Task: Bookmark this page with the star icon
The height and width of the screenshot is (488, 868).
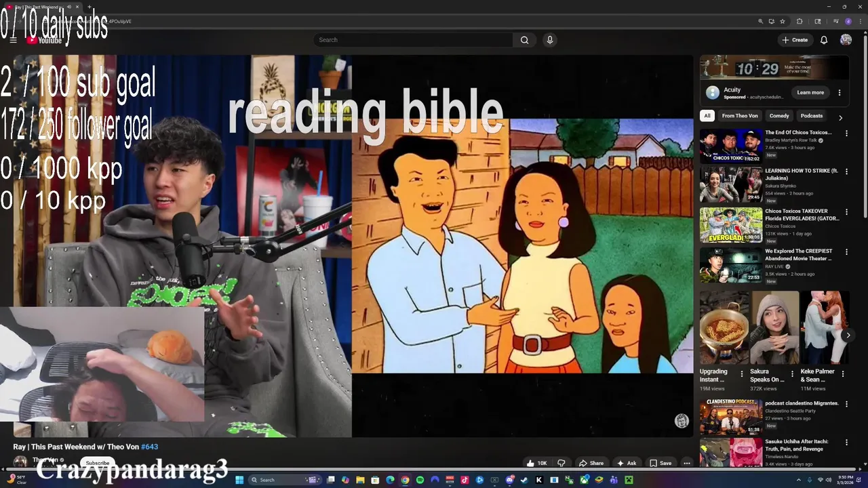Action: (783, 21)
